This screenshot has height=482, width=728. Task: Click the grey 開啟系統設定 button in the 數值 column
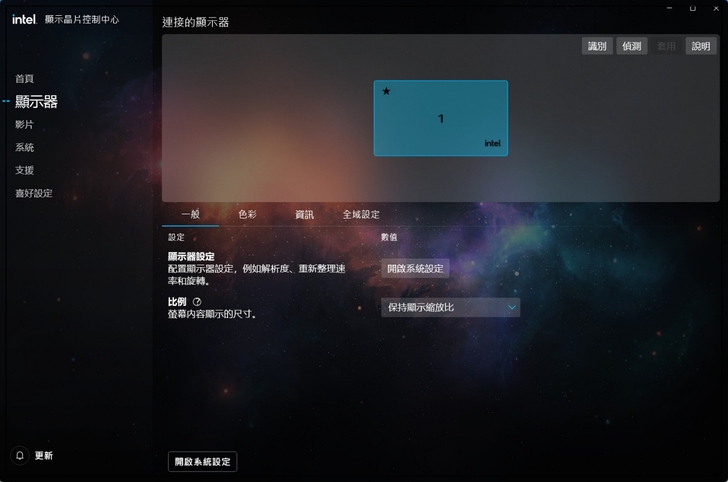click(415, 268)
